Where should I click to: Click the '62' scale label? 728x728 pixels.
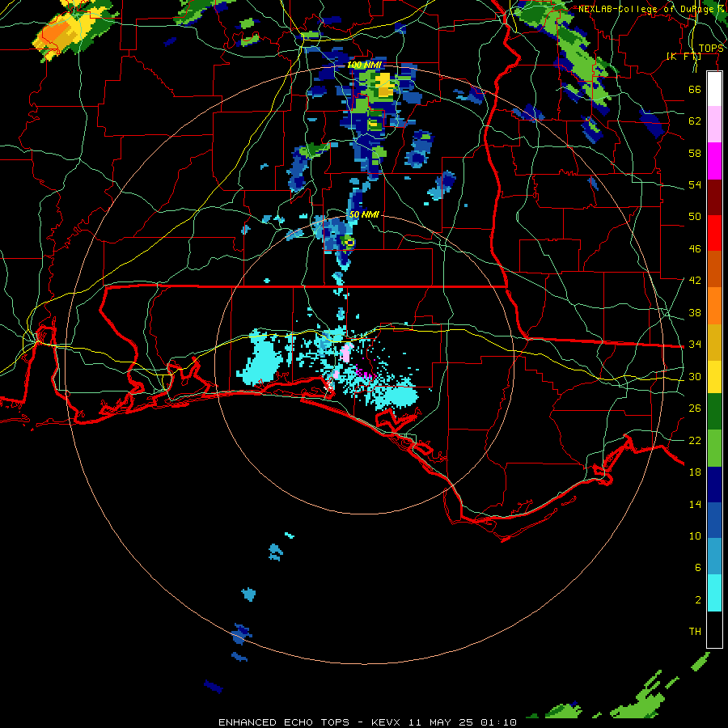coord(695,121)
